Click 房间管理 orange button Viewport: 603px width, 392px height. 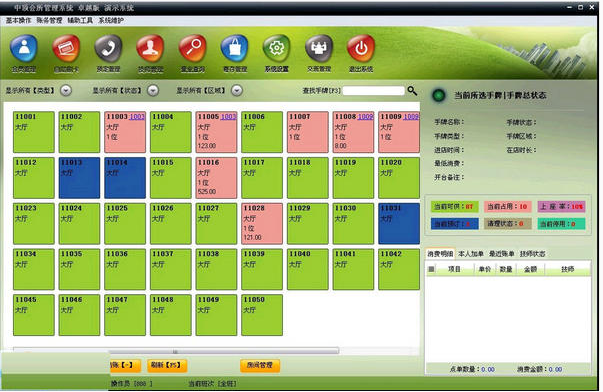pos(260,365)
